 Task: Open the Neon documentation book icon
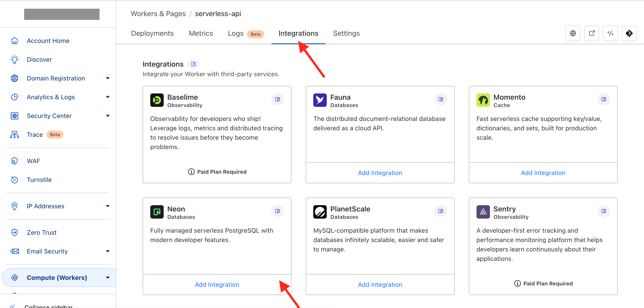point(277,211)
